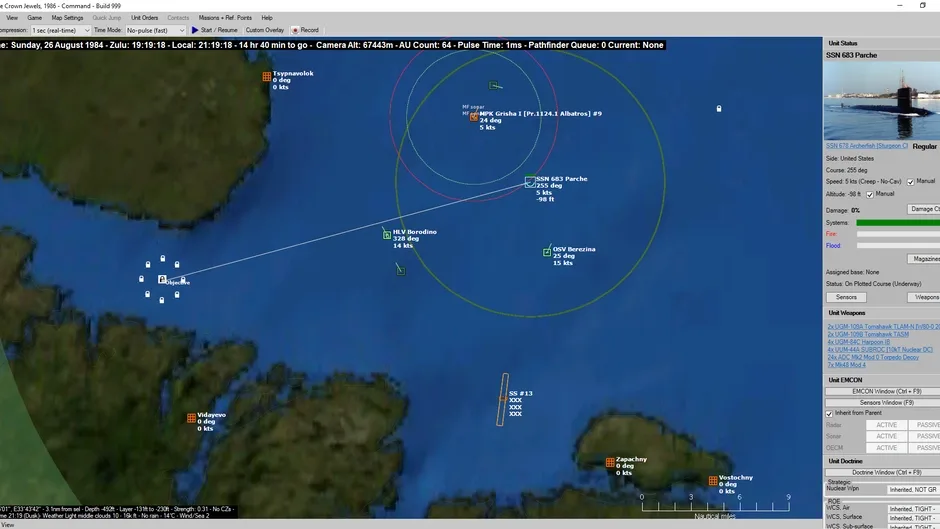Click the Flood damage progress bar
940x529 pixels.
[x=898, y=245]
